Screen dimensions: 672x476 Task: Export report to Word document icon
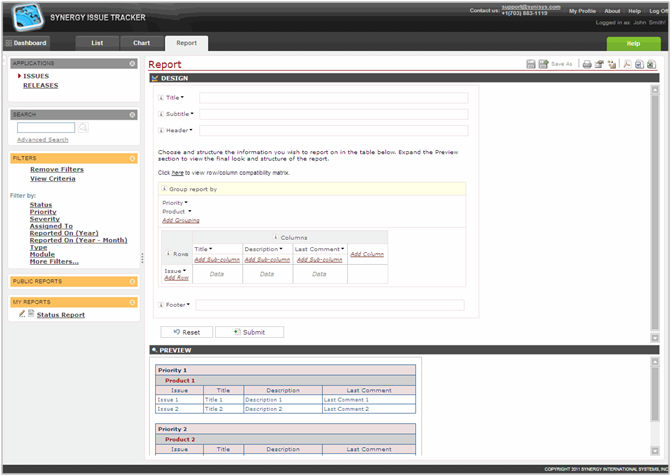pyautogui.click(x=639, y=64)
